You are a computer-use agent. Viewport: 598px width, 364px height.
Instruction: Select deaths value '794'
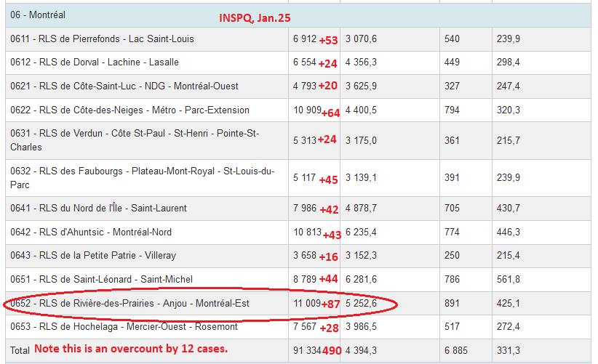452,110
